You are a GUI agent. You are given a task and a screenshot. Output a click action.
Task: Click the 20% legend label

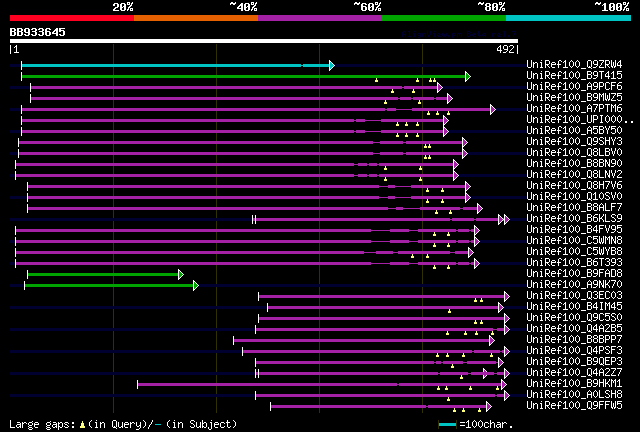123,7
